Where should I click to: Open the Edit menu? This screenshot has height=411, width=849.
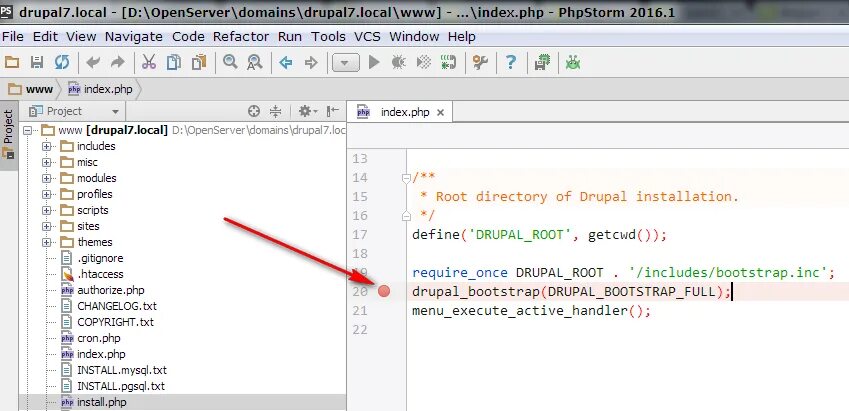click(45, 36)
